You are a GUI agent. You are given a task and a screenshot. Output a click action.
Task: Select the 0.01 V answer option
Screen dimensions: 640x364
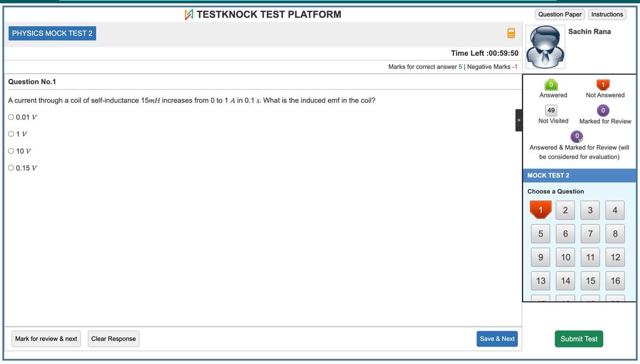click(11, 117)
